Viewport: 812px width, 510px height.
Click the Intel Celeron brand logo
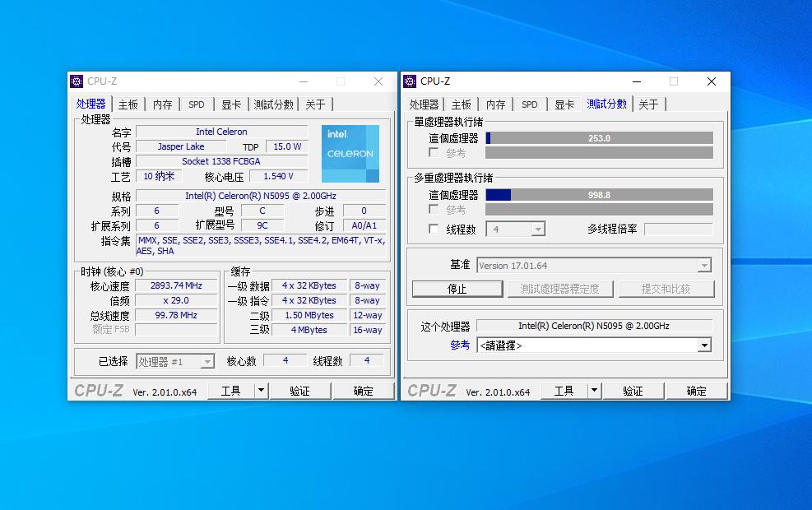coord(350,152)
